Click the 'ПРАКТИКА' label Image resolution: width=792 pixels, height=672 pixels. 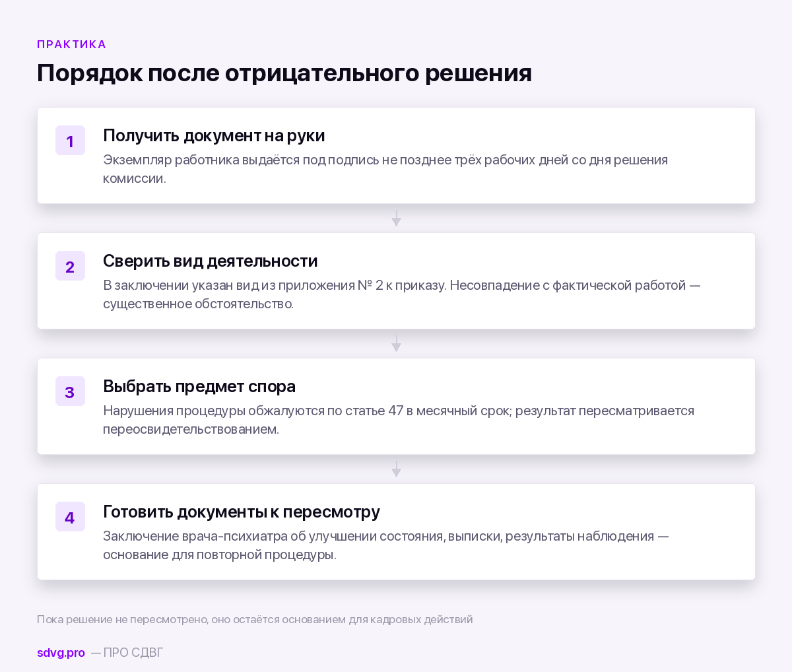(x=71, y=44)
